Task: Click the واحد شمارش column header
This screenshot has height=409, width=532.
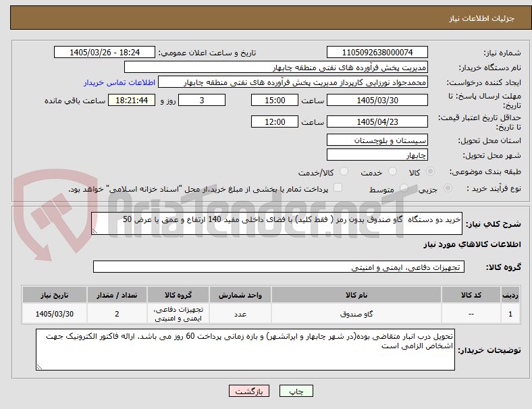Action: (240, 295)
